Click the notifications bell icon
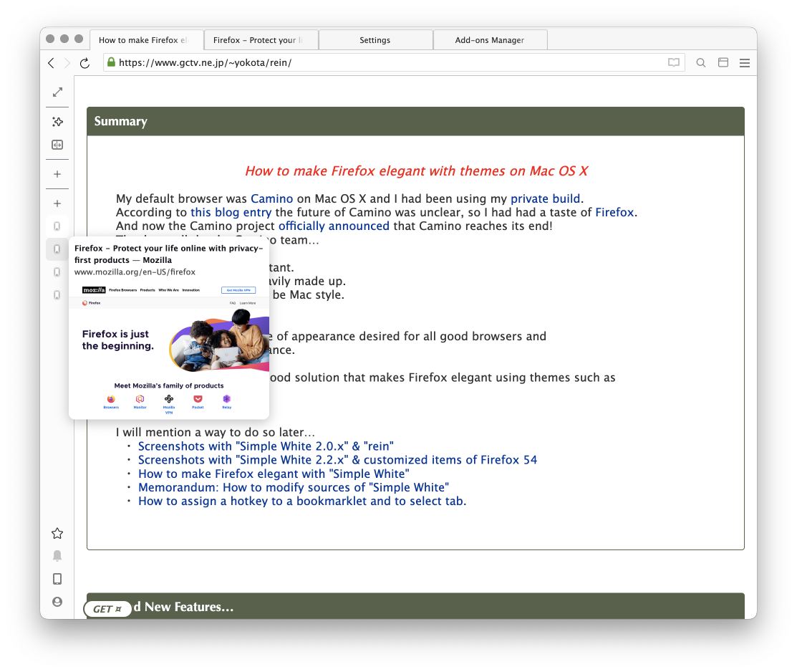The height and width of the screenshot is (672, 797). coord(57,556)
